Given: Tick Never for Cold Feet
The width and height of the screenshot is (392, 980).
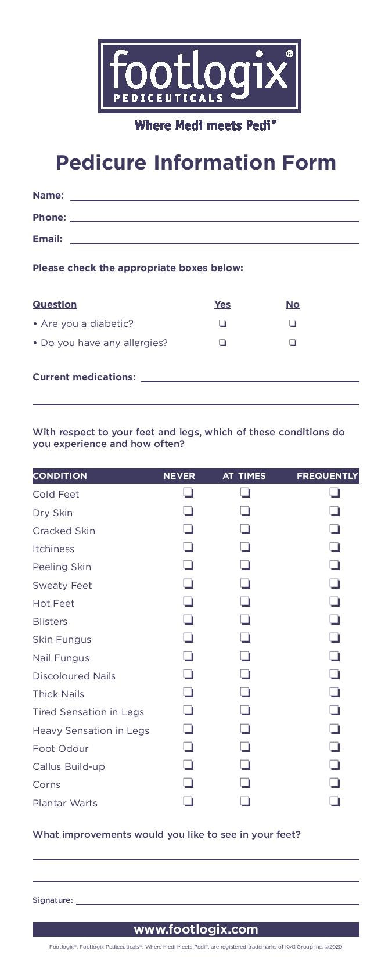Looking at the screenshot, I should click(188, 493).
